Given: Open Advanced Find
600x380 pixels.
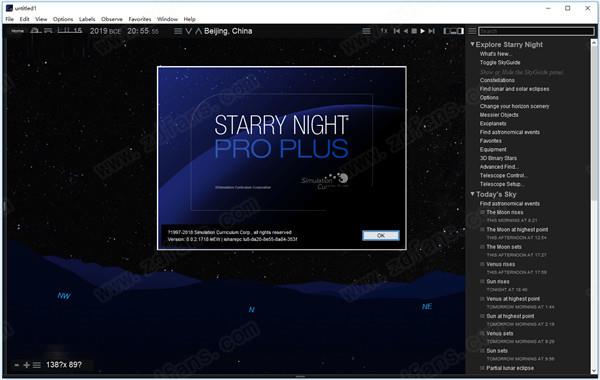Looking at the screenshot, I should 499,167.
